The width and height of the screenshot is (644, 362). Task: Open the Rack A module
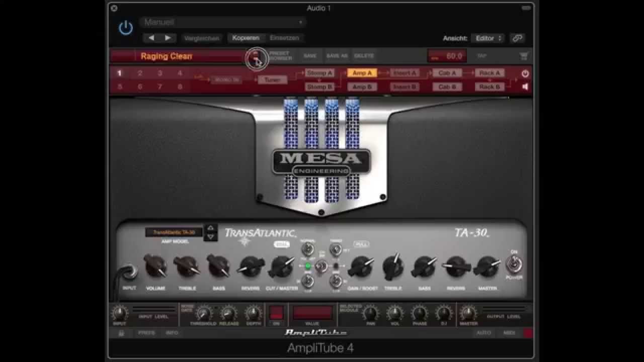490,73
